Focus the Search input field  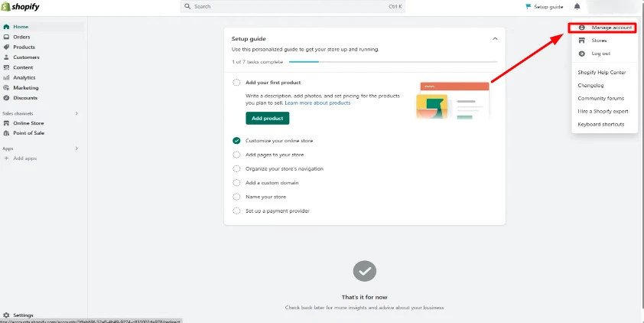[292, 7]
